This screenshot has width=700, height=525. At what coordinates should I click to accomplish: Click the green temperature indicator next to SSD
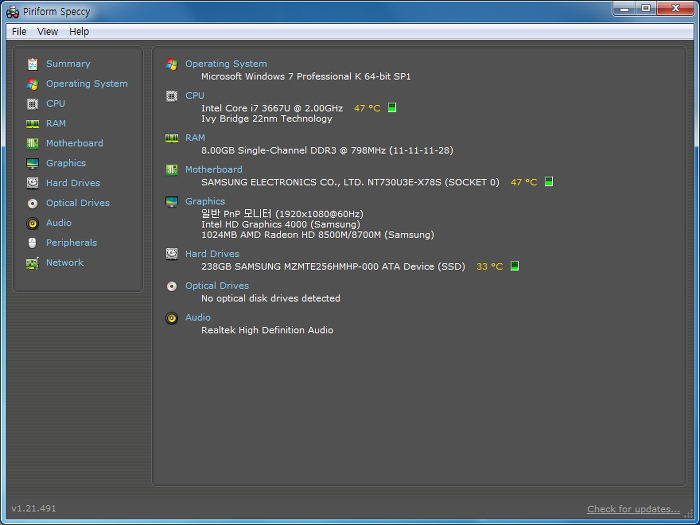(x=514, y=266)
